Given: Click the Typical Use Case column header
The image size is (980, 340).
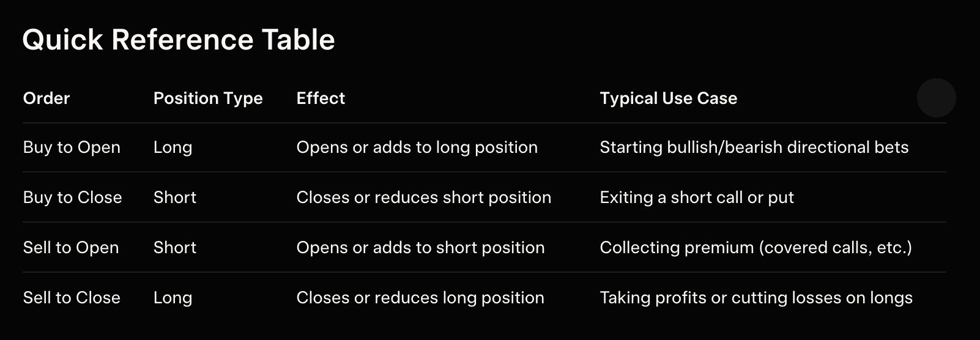Looking at the screenshot, I should pos(668,98).
